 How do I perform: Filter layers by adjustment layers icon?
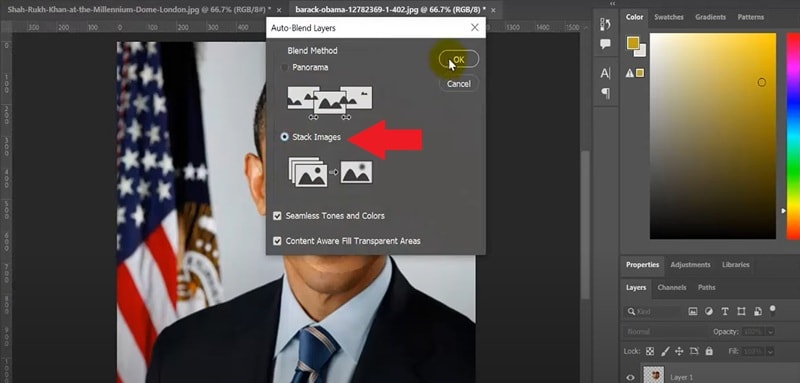coord(709,311)
